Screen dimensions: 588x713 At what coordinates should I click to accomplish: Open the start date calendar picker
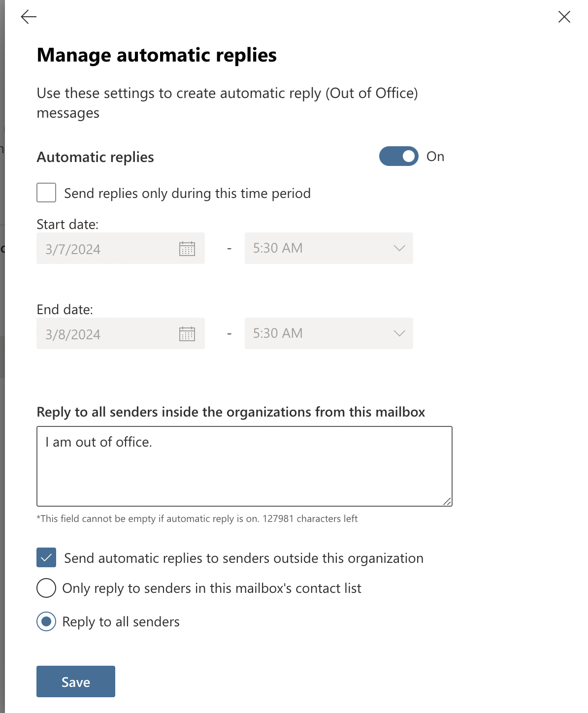pos(187,248)
